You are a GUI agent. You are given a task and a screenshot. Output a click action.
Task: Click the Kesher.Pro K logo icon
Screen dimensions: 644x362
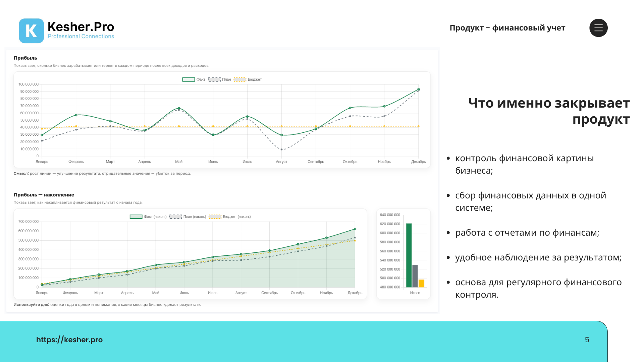tap(31, 31)
